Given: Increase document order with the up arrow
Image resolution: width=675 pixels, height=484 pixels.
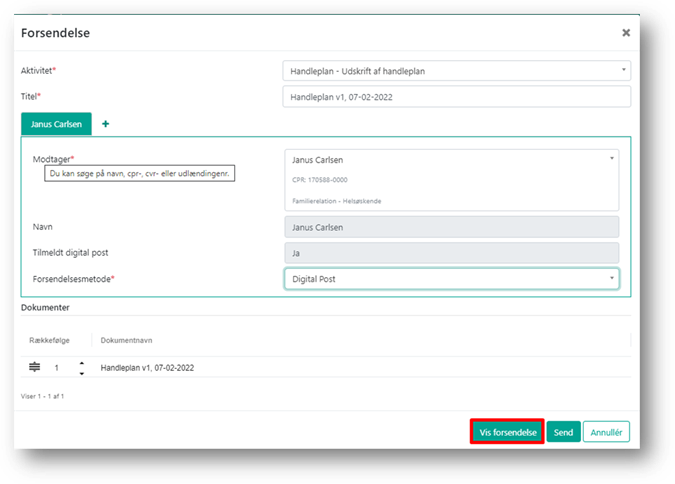Looking at the screenshot, I should click(x=81, y=363).
